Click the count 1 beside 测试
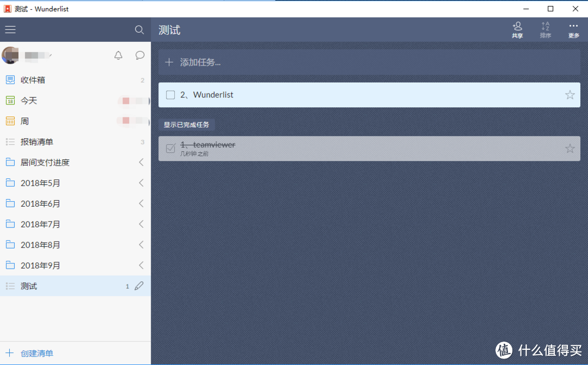The image size is (588, 365). tap(127, 286)
